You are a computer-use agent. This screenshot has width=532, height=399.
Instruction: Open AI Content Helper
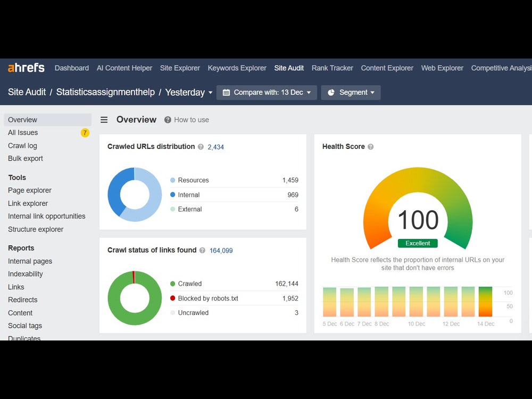[x=124, y=68]
